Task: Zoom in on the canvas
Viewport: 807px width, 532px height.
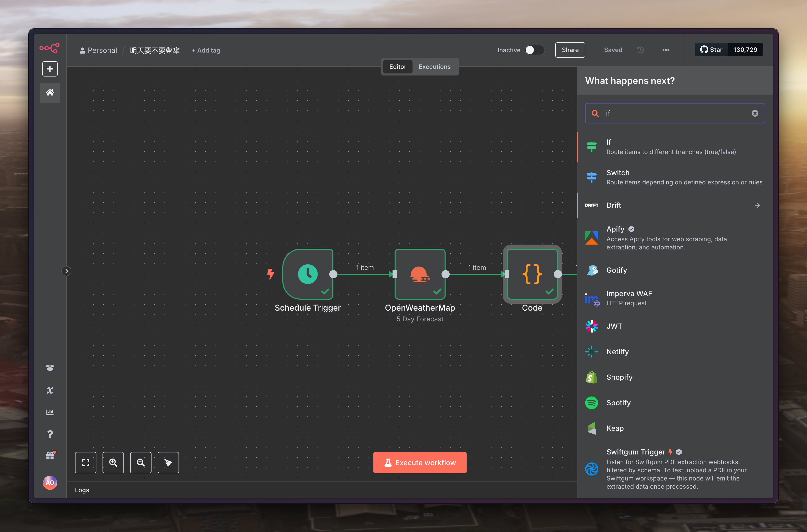Action: pos(113,462)
